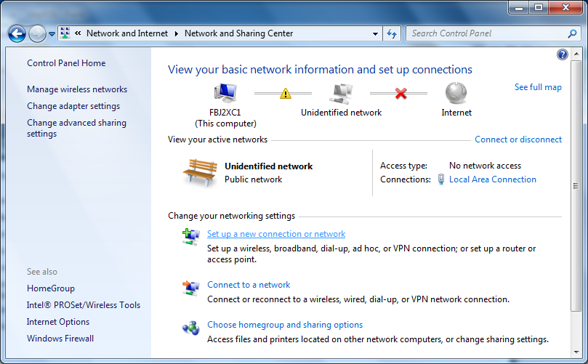
Task: Click Connect or disconnect link
Action: (518, 139)
